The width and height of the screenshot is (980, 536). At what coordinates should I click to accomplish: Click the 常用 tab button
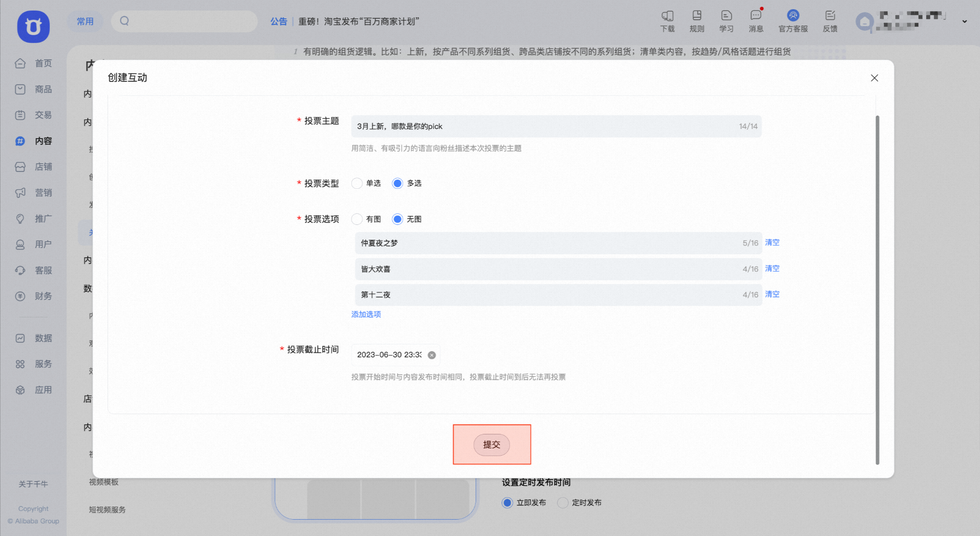pyautogui.click(x=85, y=21)
